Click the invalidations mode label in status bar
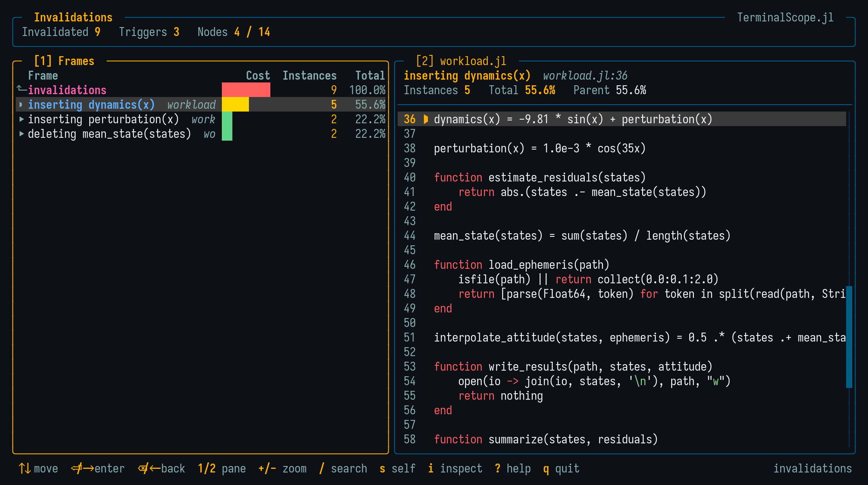Screen dimensions: 868x485 pos(813,468)
